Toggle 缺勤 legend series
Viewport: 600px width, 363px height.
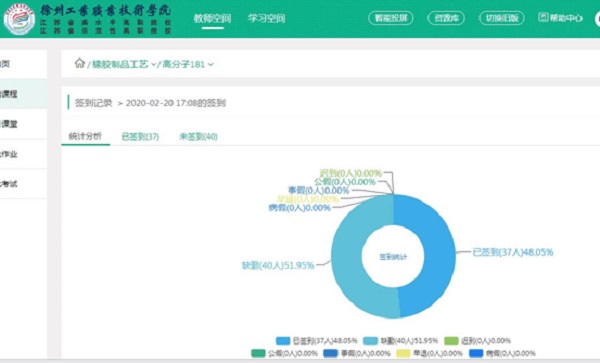pyautogui.click(x=400, y=340)
